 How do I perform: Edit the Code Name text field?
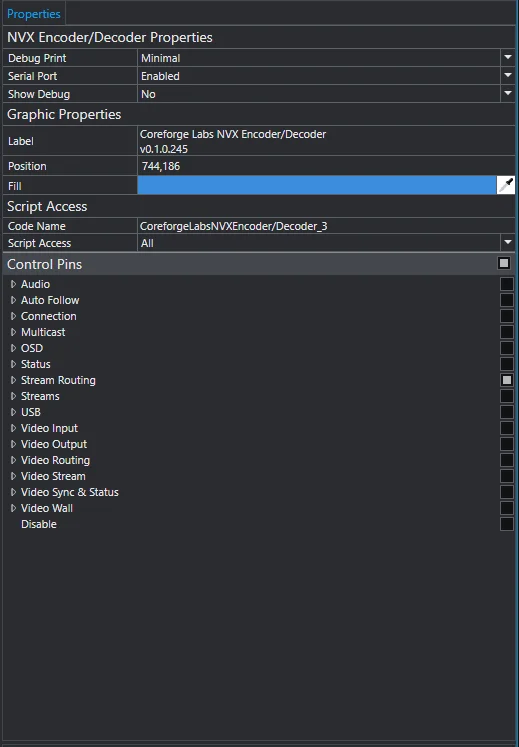coord(326,226)
